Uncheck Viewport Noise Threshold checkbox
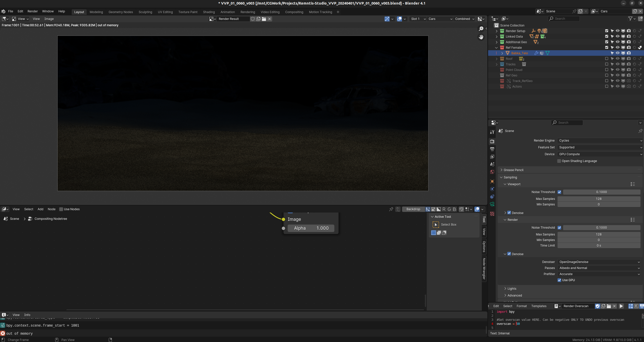 (x=559, y=192)
